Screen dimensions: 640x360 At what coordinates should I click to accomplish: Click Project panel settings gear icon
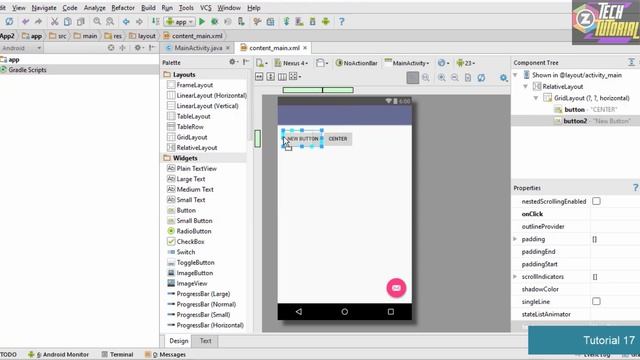(x=138, y=48)
